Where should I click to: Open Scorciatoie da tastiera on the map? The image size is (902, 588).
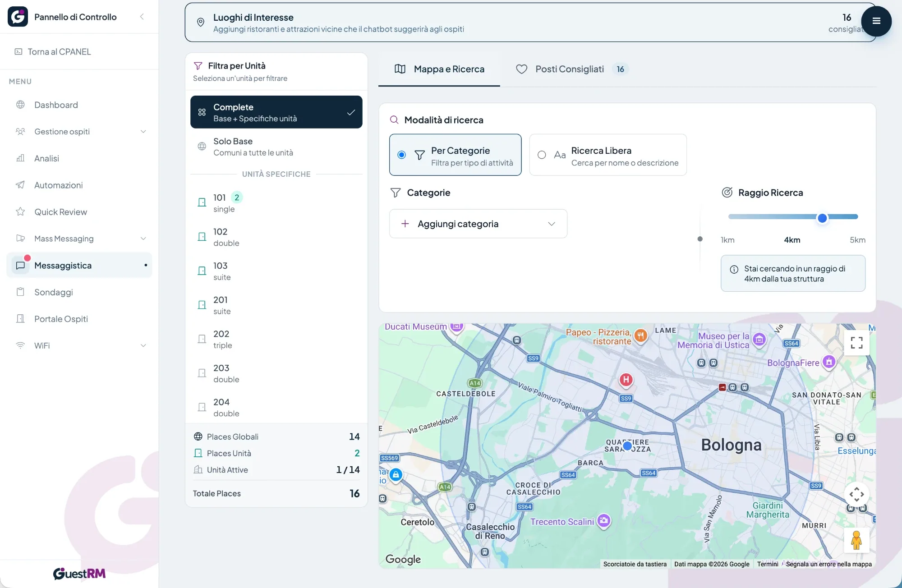[x=635, y=564]
